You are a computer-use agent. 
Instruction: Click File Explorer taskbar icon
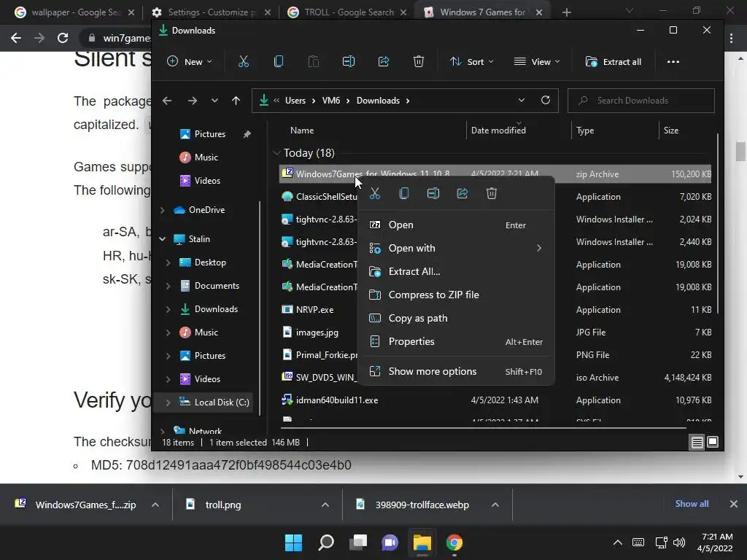422,542
